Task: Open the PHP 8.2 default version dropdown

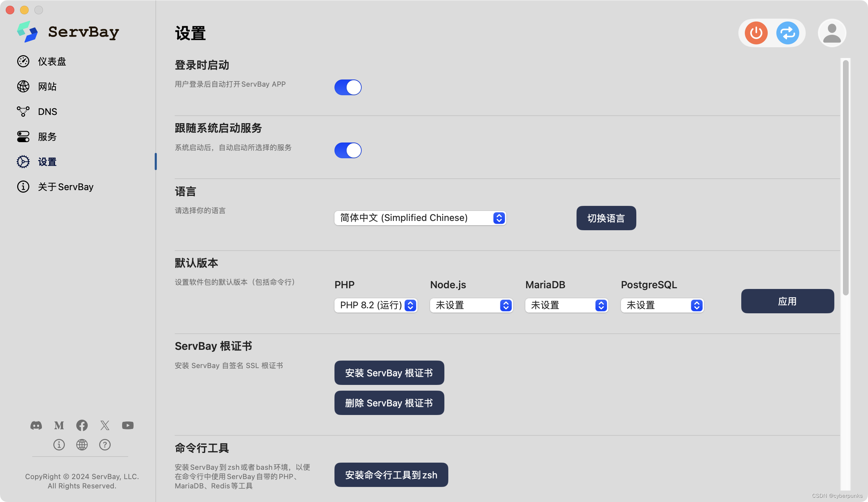Action: [376, 305]
